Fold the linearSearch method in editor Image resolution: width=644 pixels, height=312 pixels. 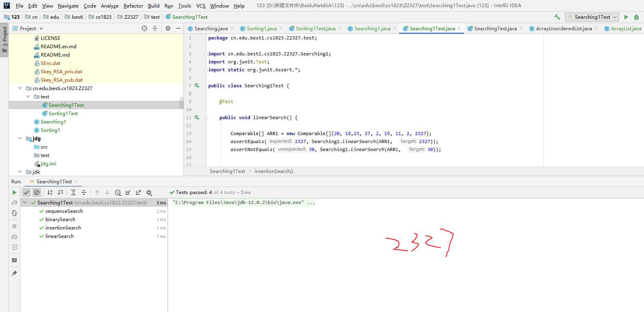206,118
